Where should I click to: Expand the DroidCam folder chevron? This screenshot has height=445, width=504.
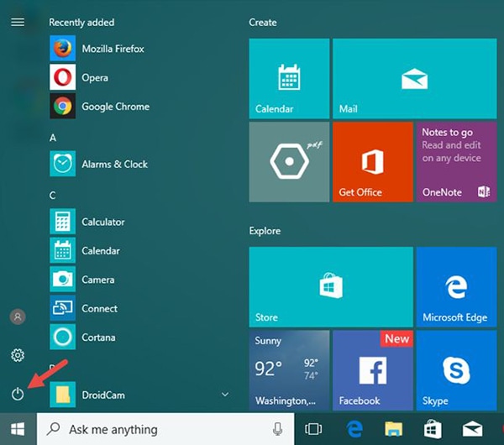click(225, 395)
